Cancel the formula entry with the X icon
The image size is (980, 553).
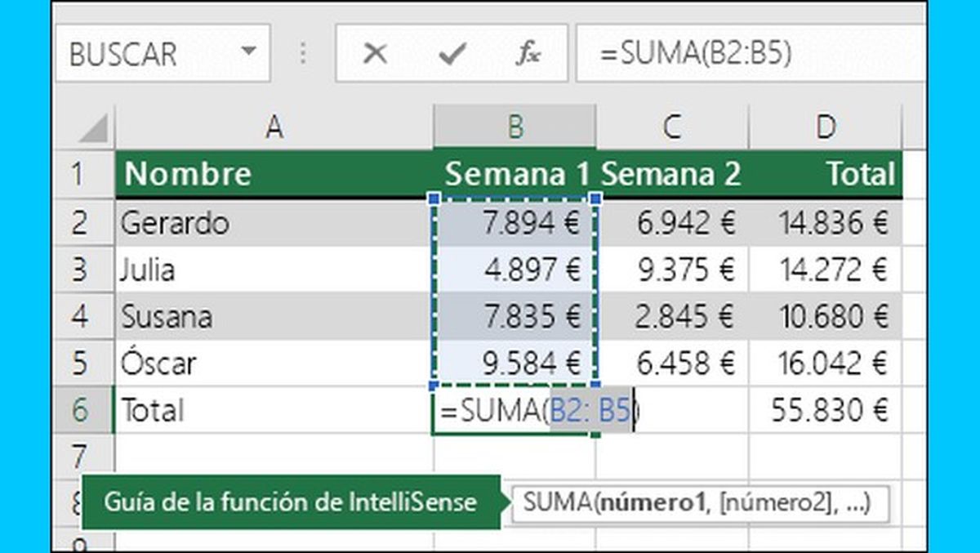coord(374,53)
